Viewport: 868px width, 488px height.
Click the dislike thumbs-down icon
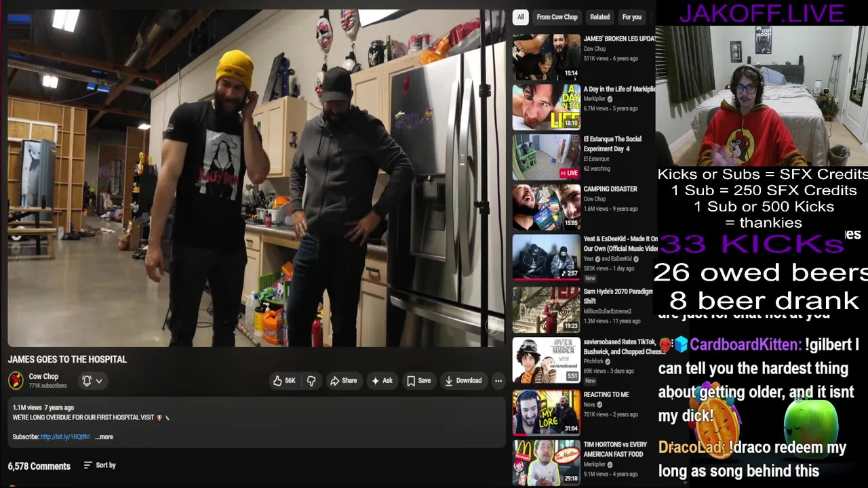[x=311, y=381]
